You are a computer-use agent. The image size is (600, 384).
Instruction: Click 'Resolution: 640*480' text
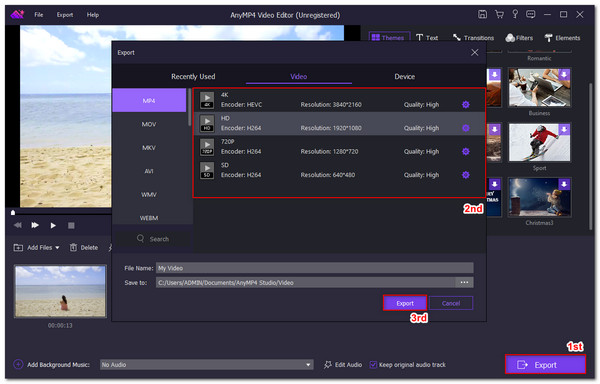tap(328, 175)
